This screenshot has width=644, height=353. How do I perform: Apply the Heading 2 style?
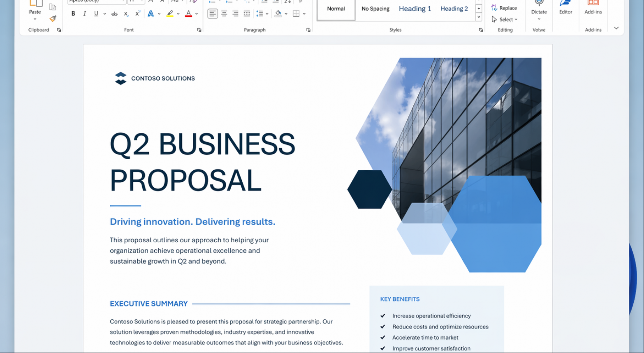point(454,9)
